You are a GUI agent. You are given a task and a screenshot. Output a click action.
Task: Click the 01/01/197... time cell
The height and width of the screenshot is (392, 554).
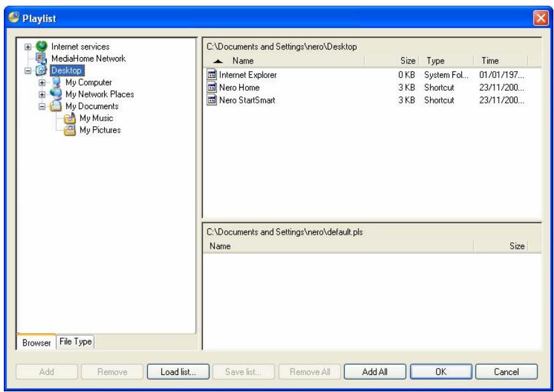point(502,75)
